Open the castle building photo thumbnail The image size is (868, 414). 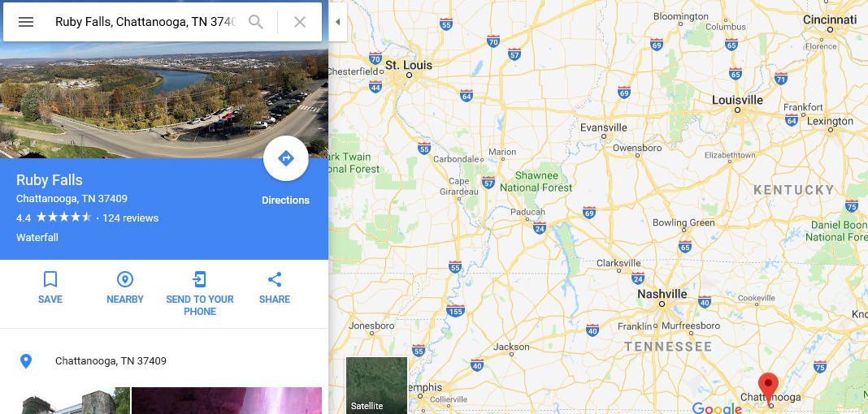(x=76, y=401)
